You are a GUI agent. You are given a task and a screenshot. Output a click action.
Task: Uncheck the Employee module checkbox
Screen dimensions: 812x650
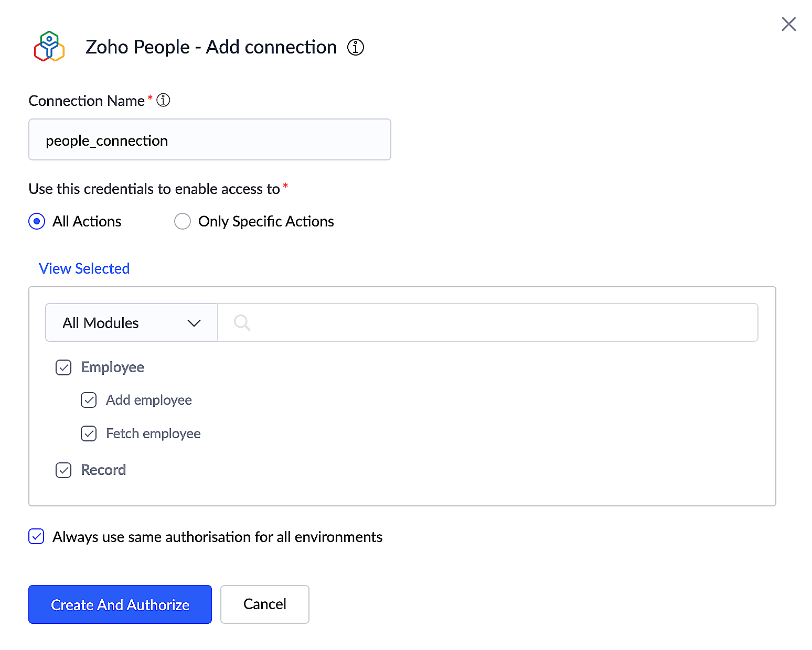(63, 367)
